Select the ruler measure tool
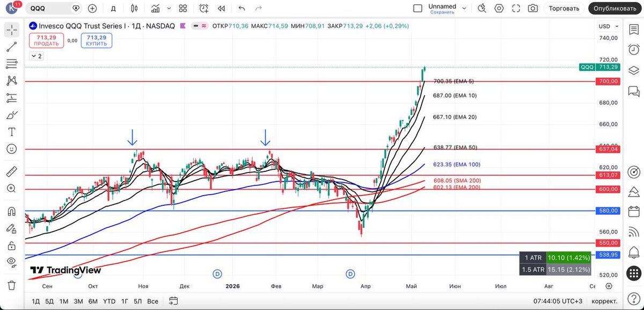This screenshot has height=310, width=644. point(11,171)
